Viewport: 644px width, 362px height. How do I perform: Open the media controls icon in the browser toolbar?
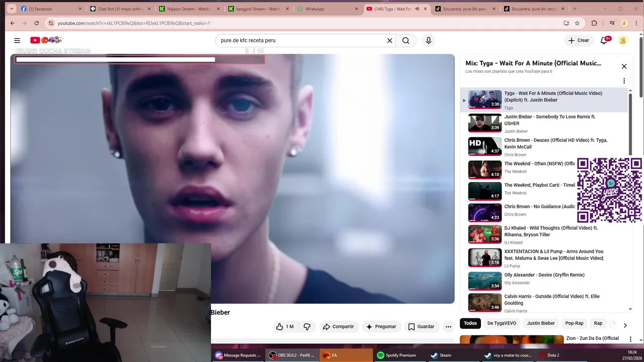point(612,23)
